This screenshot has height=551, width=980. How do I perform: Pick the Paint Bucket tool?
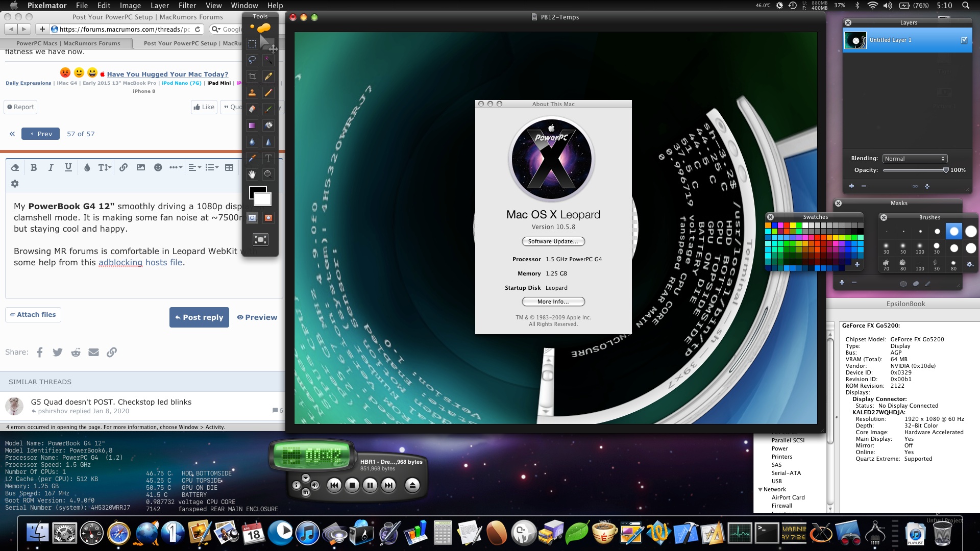268,125
